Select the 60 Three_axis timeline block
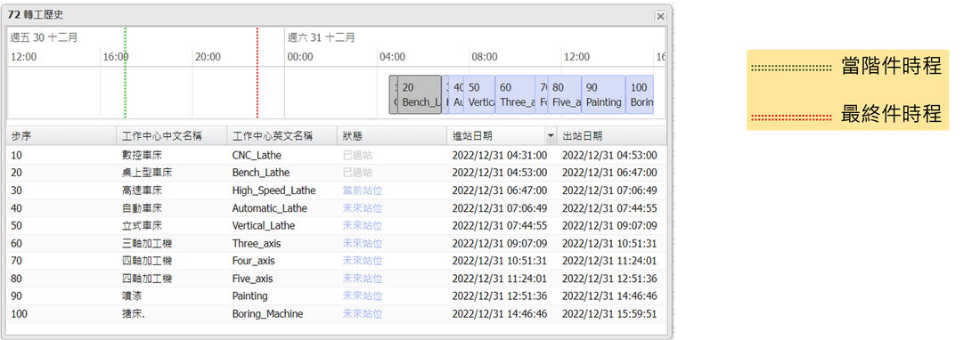The height and width of the screenshot is (340, 980). point(516,95)
